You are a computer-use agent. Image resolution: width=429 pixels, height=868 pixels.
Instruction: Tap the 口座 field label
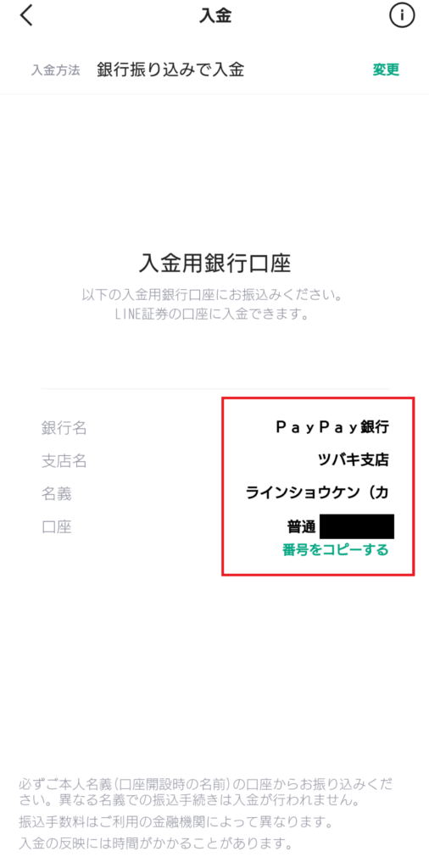pyautogui.click(x=57, y=527)
